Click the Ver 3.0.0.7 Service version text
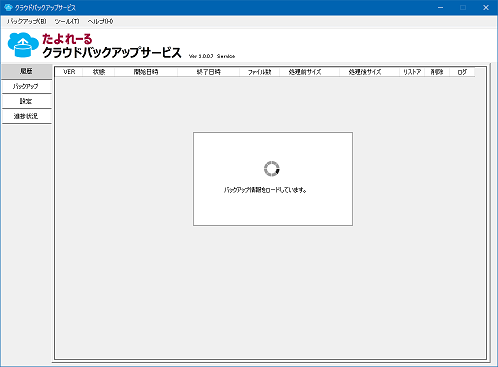Screen dimensions: 498x367 pos(212,56)
